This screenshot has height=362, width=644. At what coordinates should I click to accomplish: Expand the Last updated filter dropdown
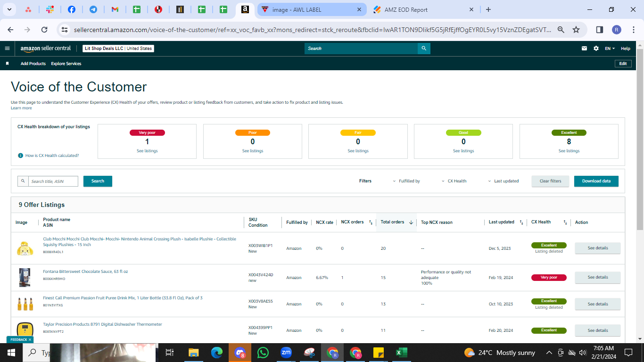(x=503, y=181)
